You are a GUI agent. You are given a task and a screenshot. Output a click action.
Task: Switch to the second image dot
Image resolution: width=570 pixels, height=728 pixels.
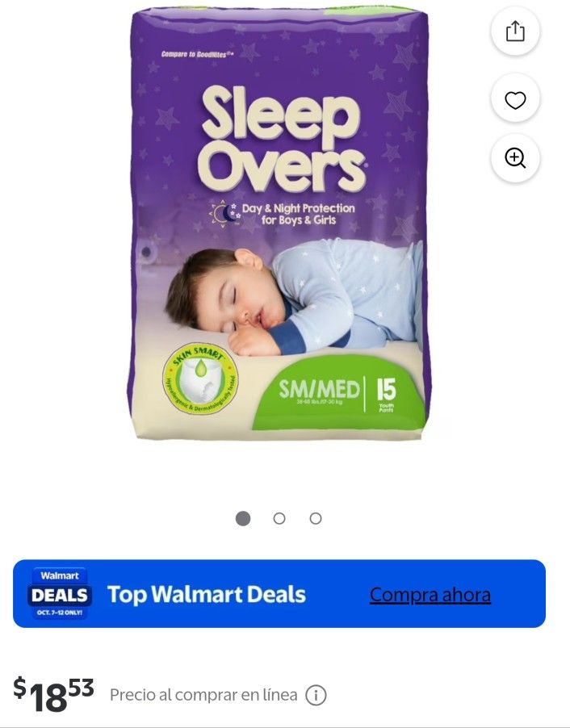(279, 518)
